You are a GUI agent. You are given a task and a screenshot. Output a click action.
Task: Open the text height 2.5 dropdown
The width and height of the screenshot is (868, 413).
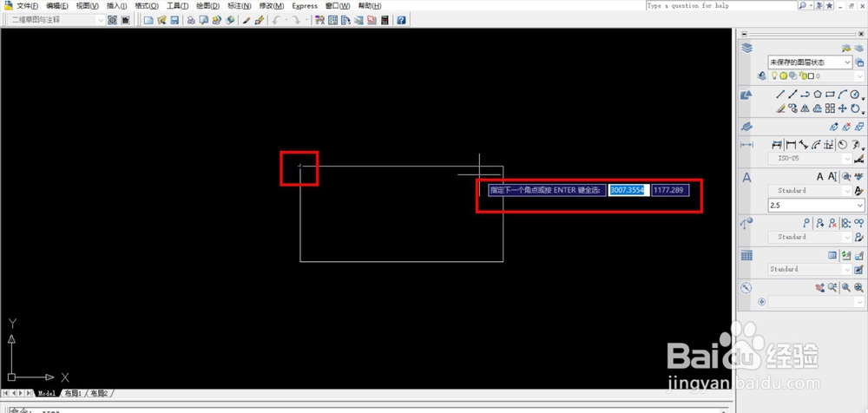(817, 206)
